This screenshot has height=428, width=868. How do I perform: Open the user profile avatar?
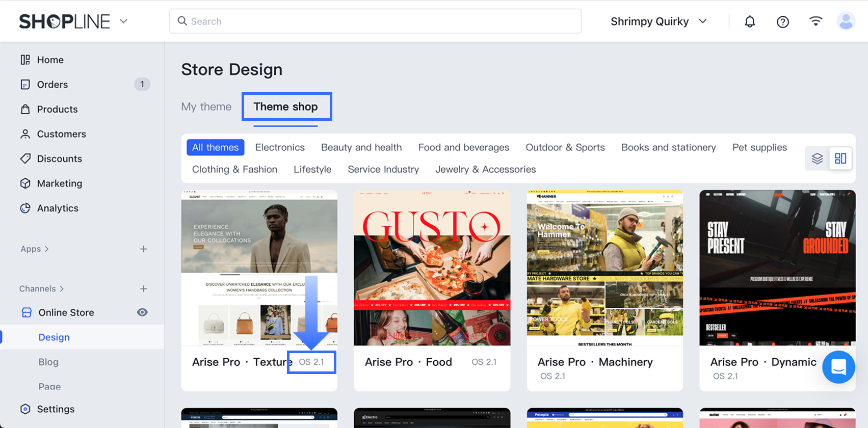coord(846,21)
